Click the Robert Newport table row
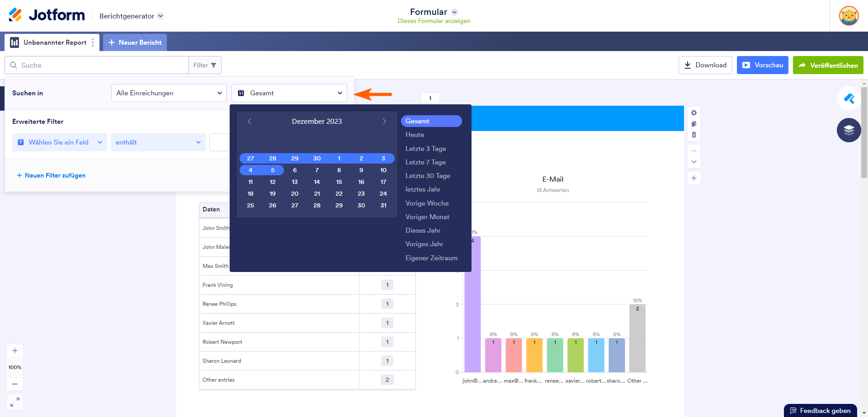 tap(307, 342)
